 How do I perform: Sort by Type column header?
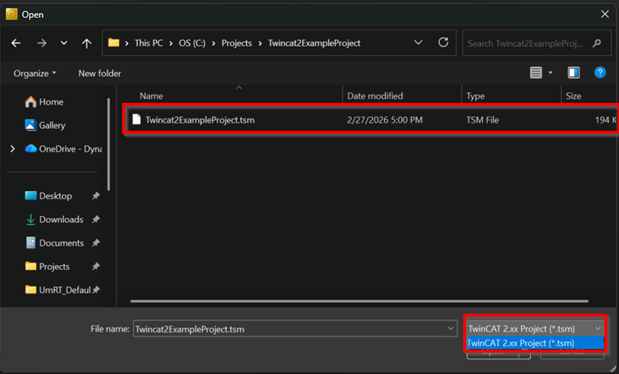coord(475,96)
